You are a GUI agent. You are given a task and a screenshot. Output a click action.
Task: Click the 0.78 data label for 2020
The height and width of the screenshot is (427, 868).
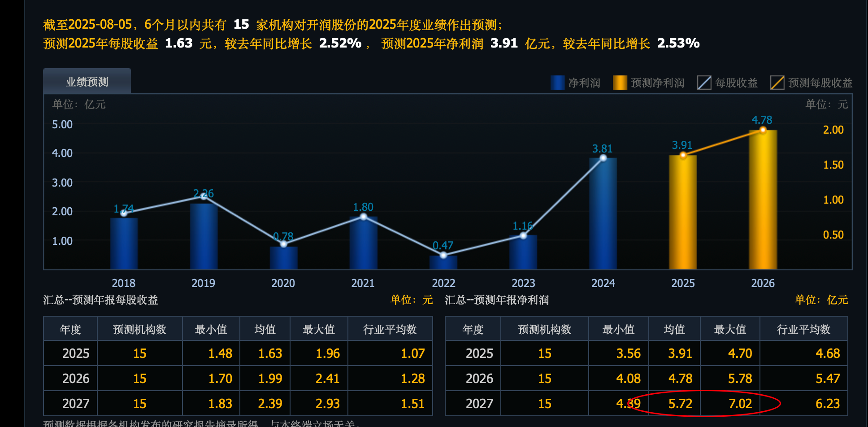click(x=283, y=236)
